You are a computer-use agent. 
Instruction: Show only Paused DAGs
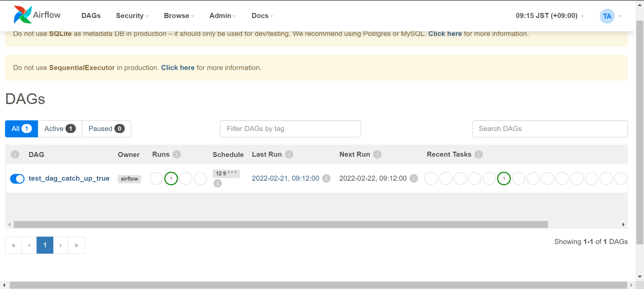106,128
